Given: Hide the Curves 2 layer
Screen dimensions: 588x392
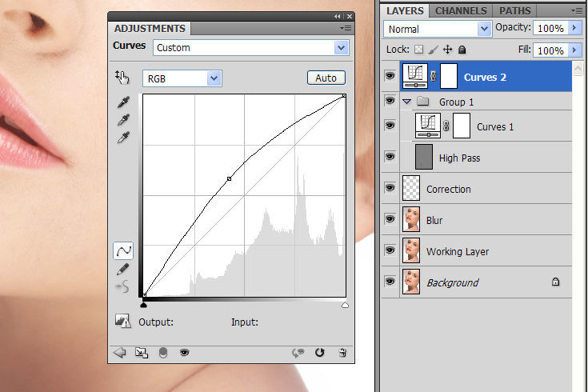Looking at the screenshot, I should click(x=390, y=76).
